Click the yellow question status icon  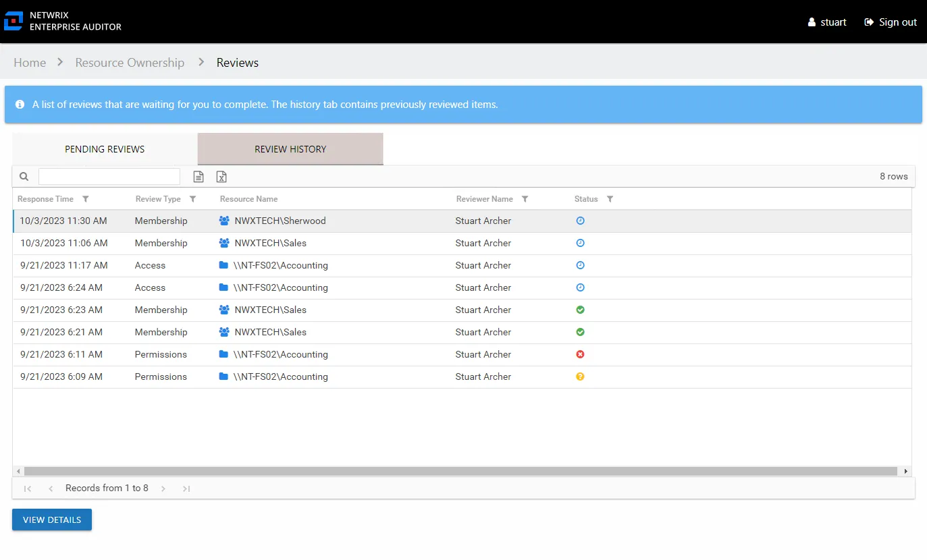(x=580, y=376)
